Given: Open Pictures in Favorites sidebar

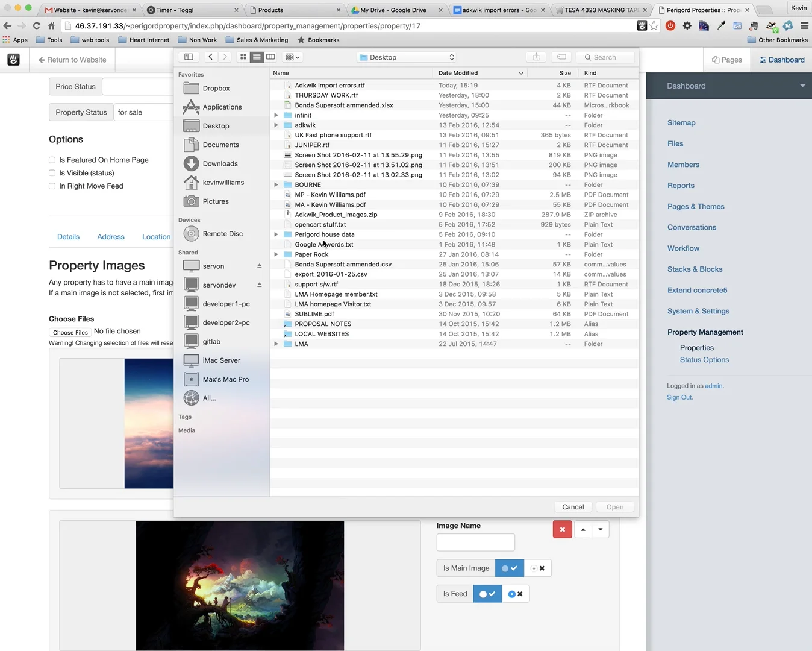Looking at the screenshot, I should (x=215, y=201).
